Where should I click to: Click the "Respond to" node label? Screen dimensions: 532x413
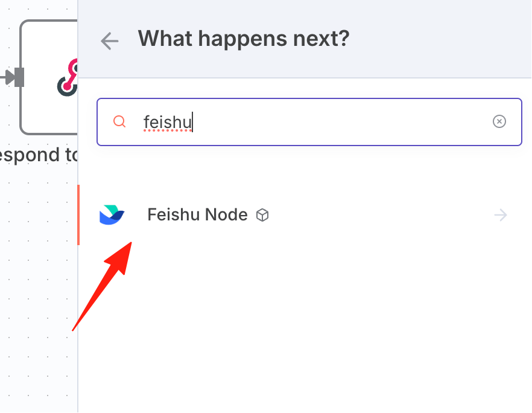point(38,156)
